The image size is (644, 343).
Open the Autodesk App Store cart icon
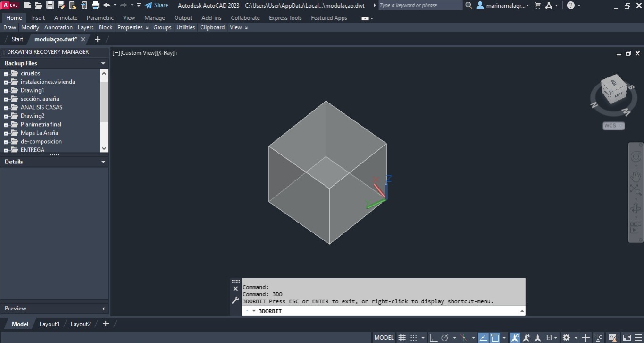[x=537, y=5]
